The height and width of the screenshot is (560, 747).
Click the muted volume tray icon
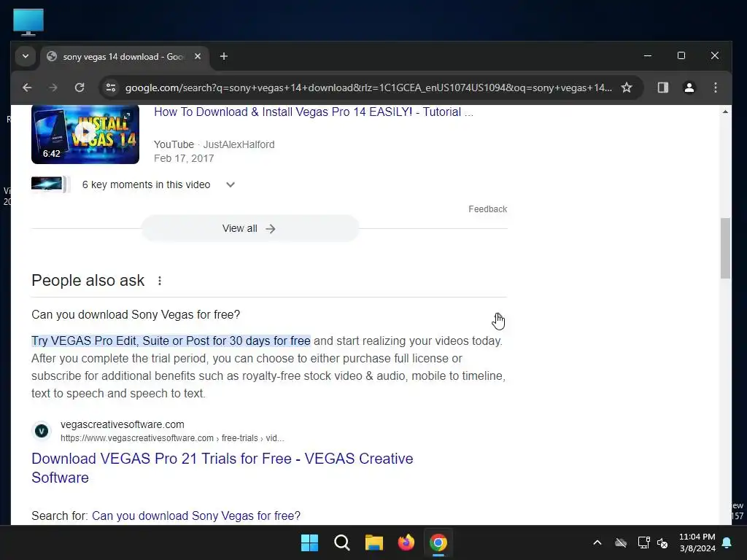[662, 542]
